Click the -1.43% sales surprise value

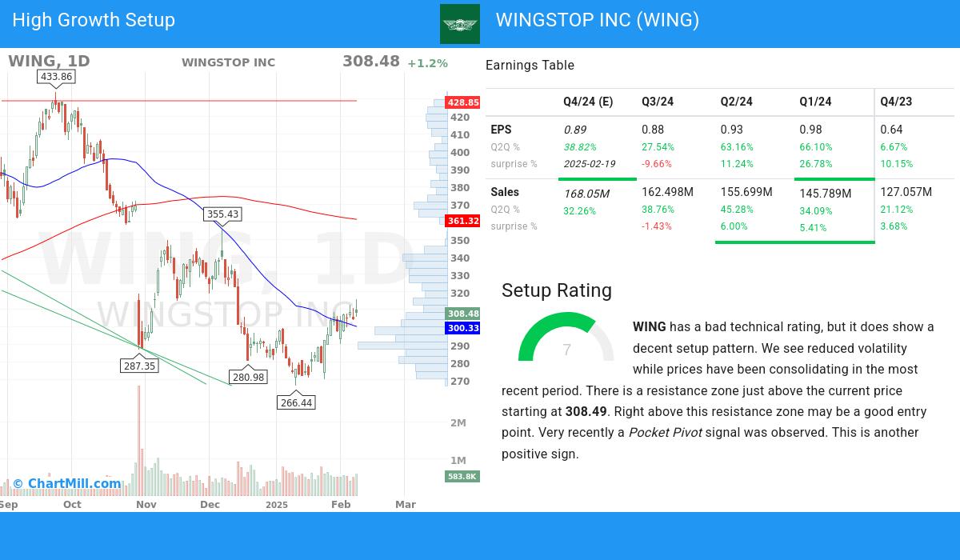point(657,226)
